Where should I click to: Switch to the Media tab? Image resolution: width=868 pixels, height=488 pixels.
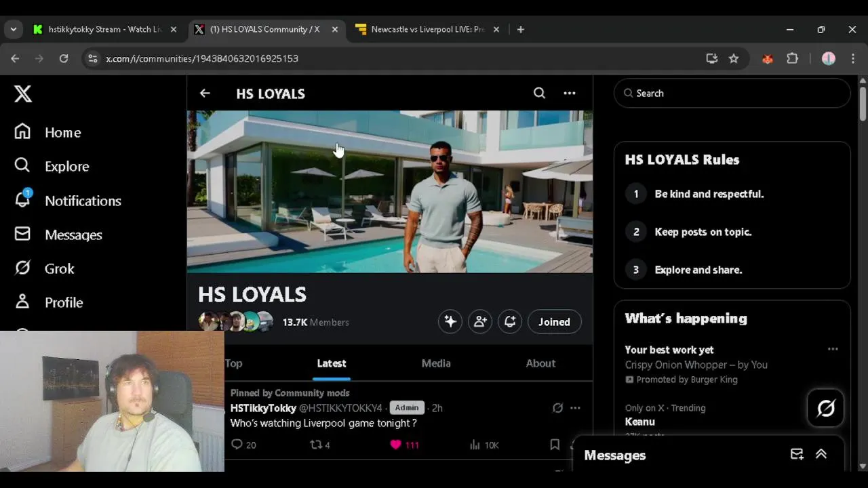436,363
